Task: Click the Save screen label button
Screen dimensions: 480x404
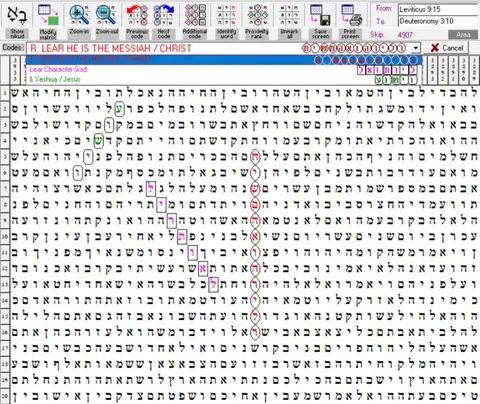Action: [320, 34]
